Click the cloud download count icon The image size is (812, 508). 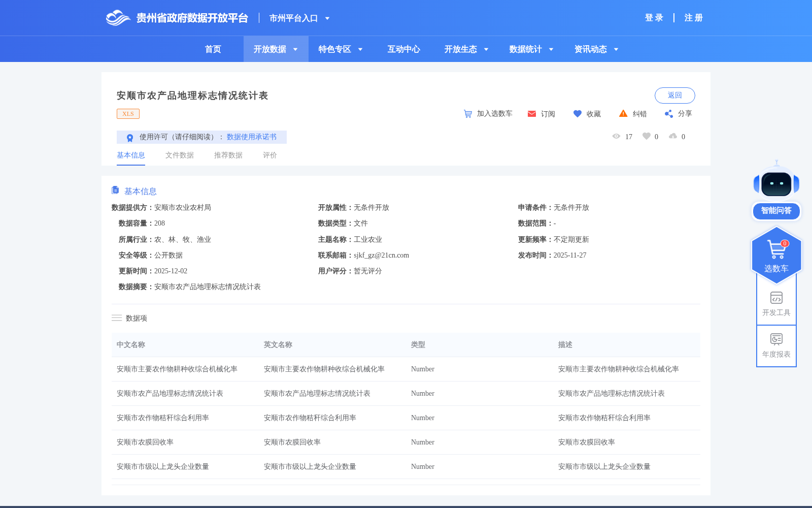(x=673, y=136)
